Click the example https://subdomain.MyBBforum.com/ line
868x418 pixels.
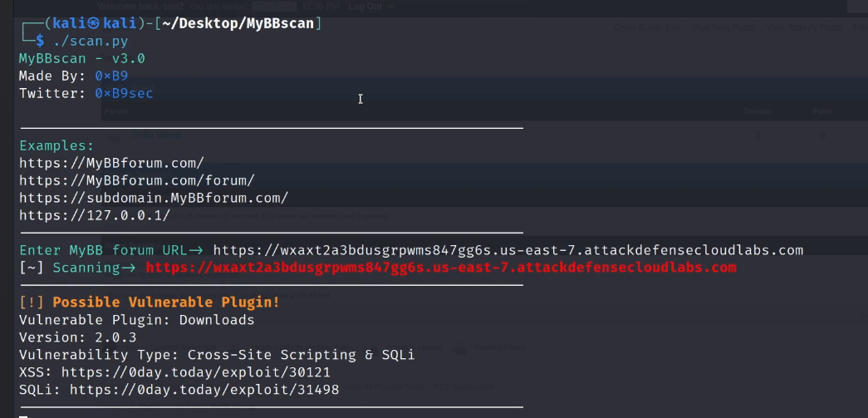[154, 199]
